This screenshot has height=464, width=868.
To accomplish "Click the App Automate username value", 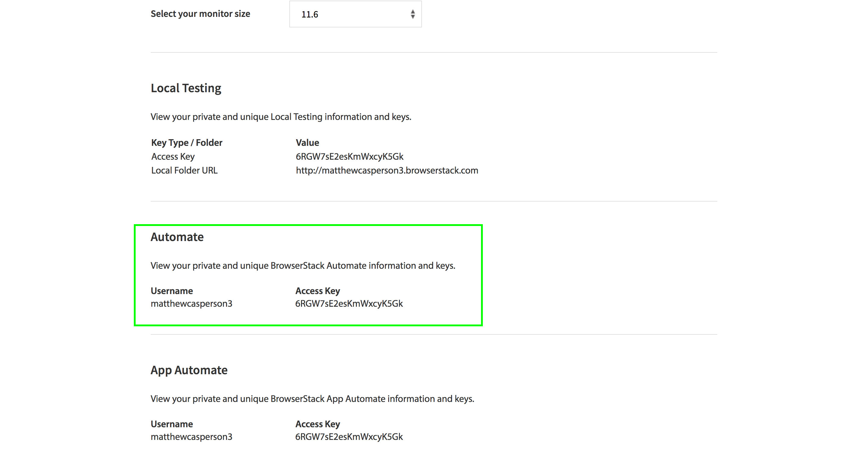I will click(191, 437).
